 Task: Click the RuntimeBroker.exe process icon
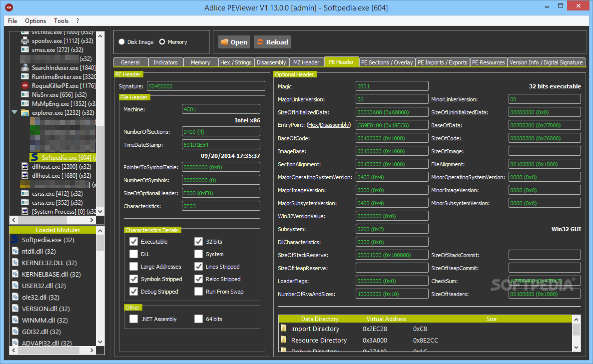click(25, 76)
